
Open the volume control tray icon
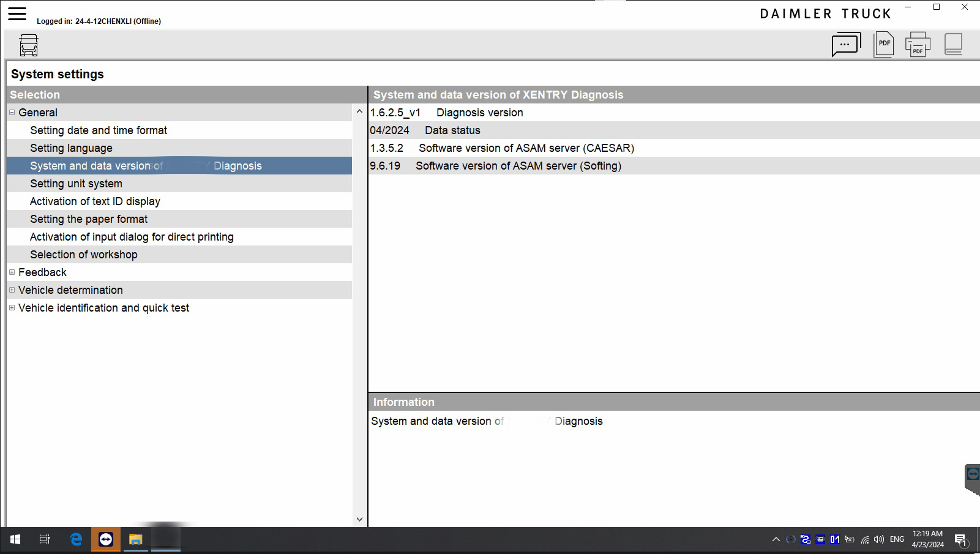tap(879, 539)
